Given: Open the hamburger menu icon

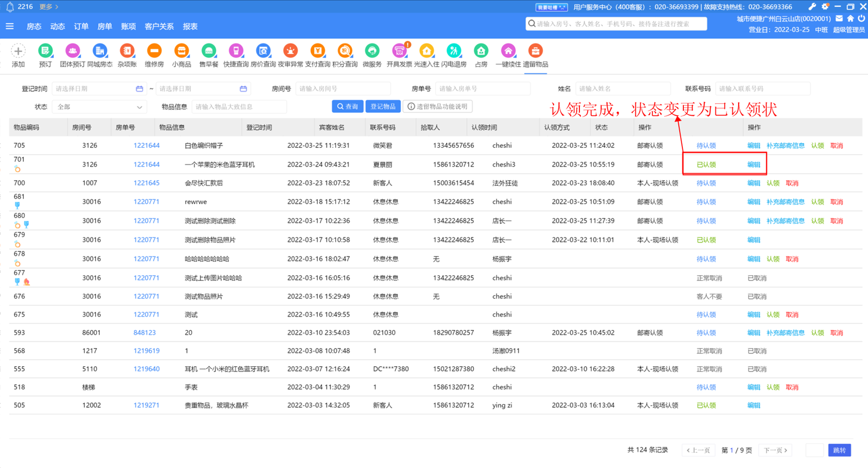Looking at the screenshot, I should tap(9, 26).
